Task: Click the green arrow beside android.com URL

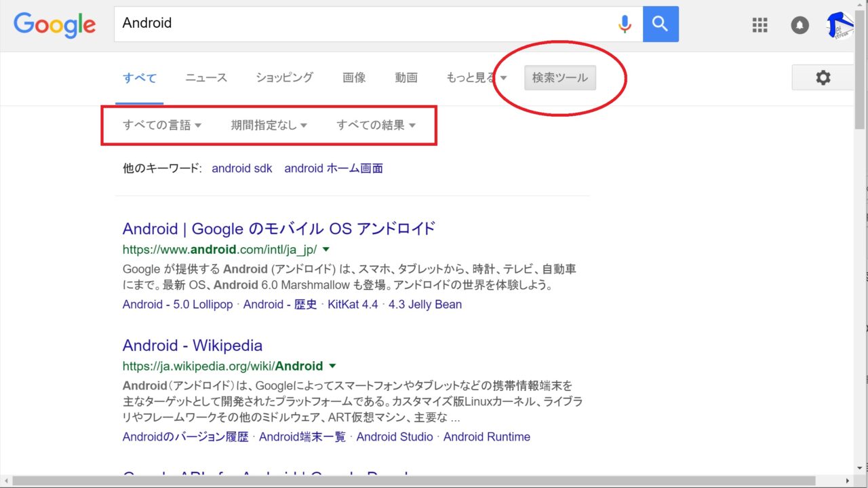Action: pyautogui.click(x=326, y=249)
